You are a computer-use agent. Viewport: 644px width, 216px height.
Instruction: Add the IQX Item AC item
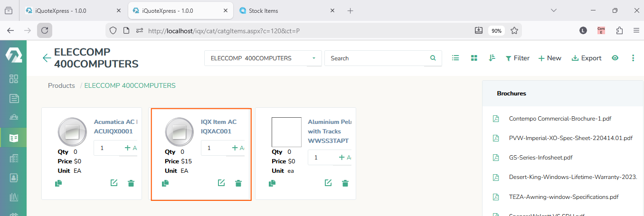(238, 148)
